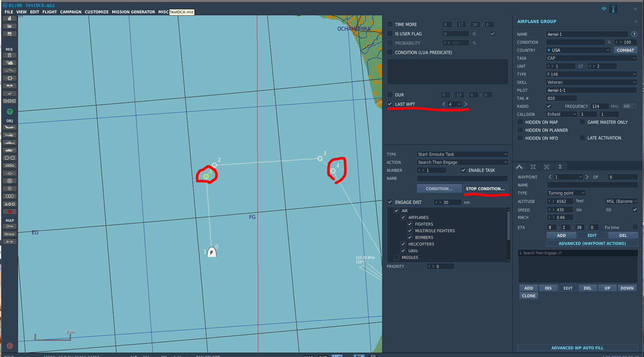644x357 pixels.
Task: Click the CONDITION... button
Action: click(x=439, y=189)
